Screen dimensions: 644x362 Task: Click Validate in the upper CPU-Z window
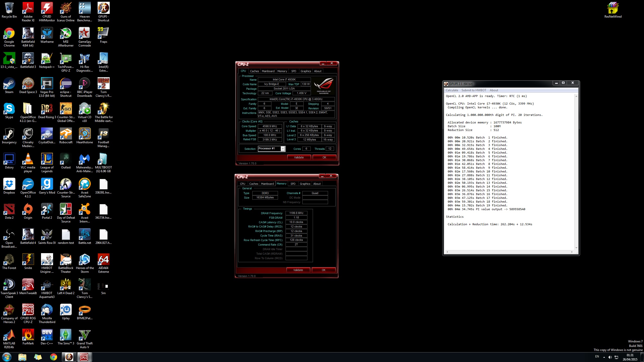(299, 157)
